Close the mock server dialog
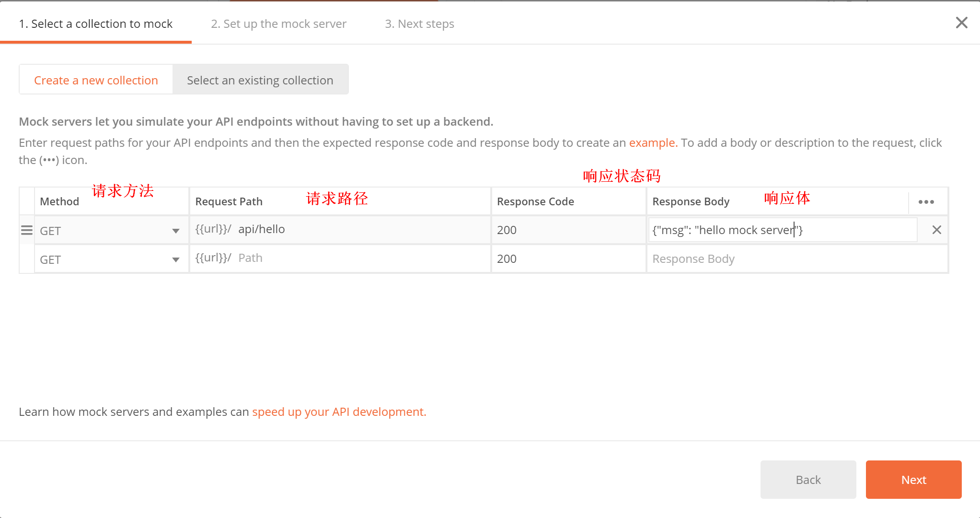The width and height of the screenshot is (980, 518). pyautogui.click(x=961, y=23)
